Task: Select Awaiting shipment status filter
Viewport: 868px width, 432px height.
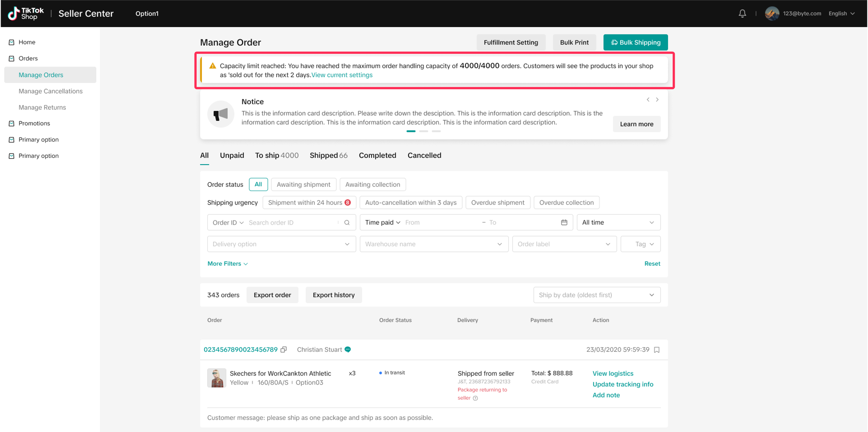Action: tap(303, 184)
